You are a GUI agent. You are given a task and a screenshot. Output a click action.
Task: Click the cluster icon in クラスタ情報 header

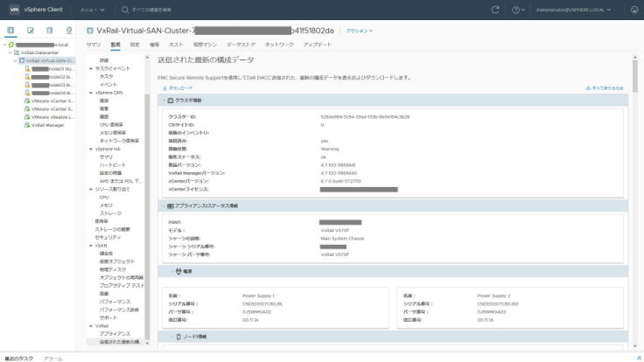pos(171,101)
